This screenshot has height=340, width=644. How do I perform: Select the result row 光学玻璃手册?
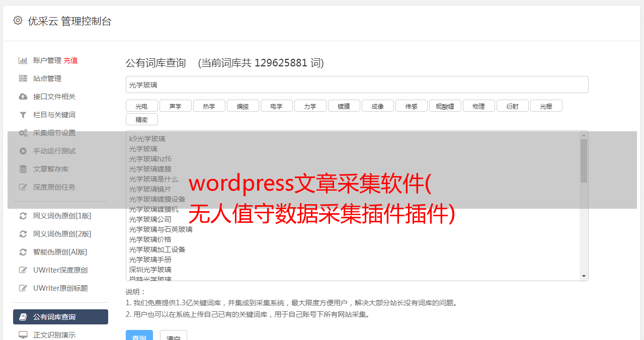[150, 260]
